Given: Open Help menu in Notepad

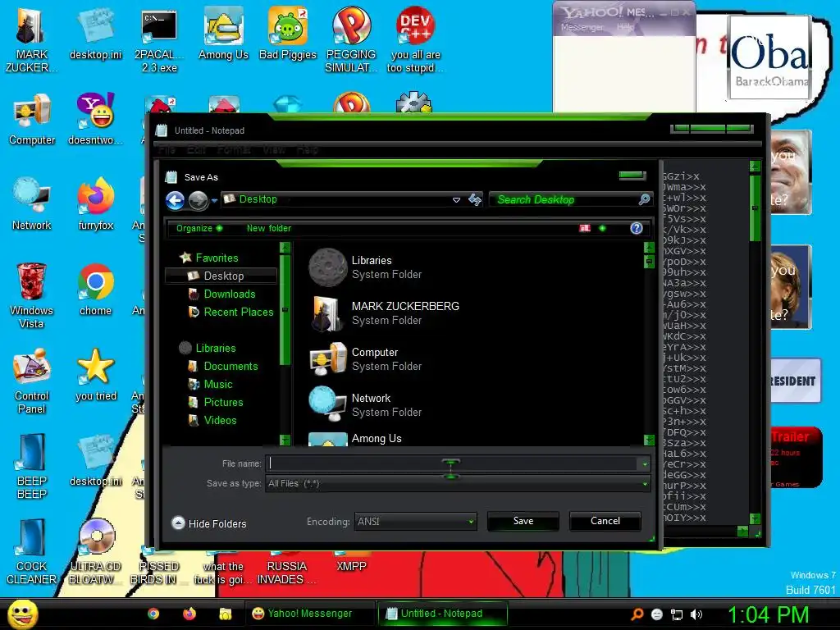Looking at the screenshot, I should point(308,149).
